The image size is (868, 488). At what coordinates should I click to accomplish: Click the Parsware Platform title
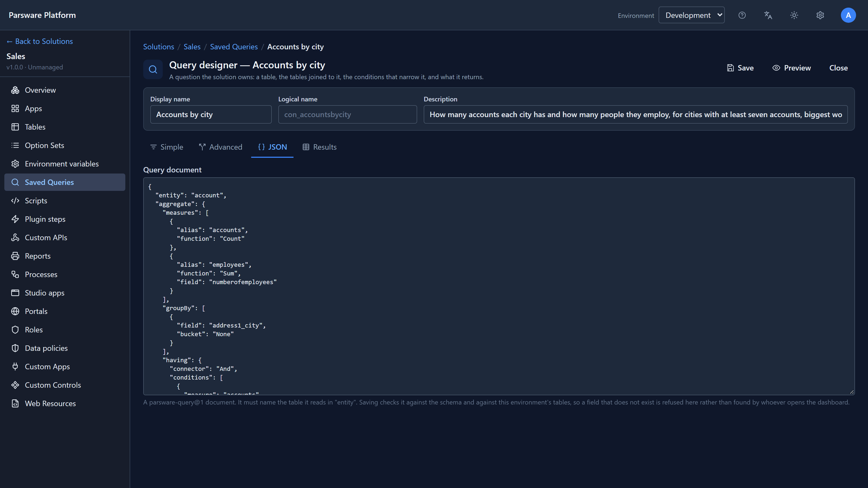[x=42, y=15]
